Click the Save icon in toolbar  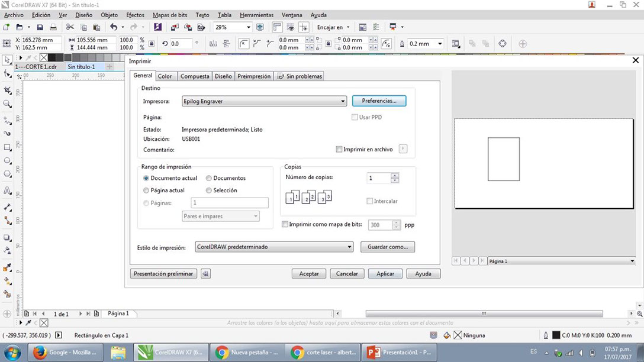pos(40,27)
